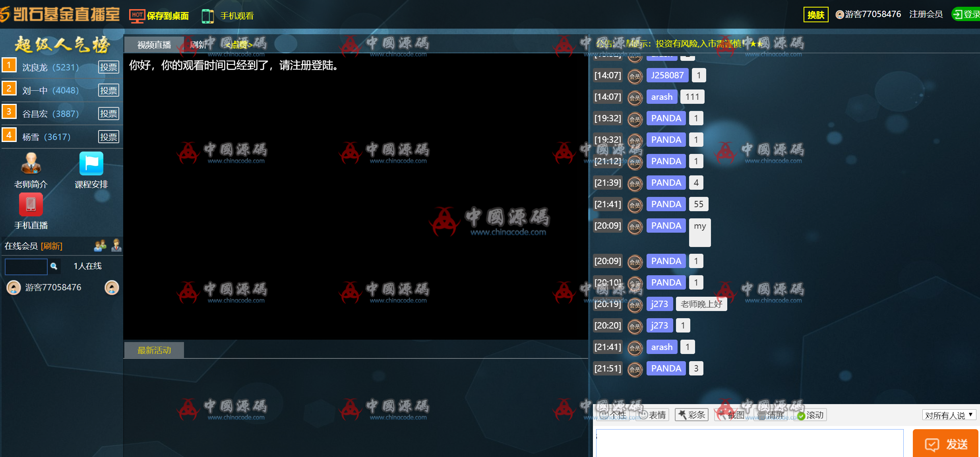980x457 pixels.
Task: Open the 换肤 skin switcher
Action: 815,15
